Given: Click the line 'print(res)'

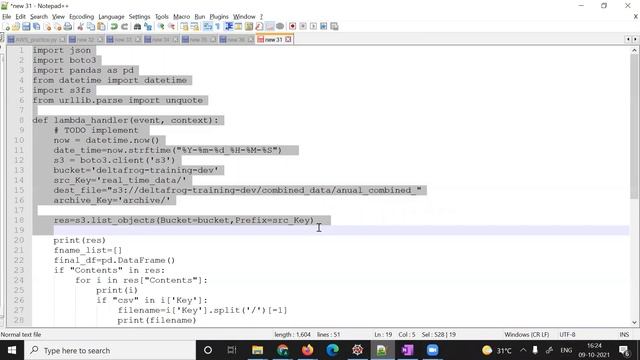Looking at the screenshot, I should (x=80, y=240).
